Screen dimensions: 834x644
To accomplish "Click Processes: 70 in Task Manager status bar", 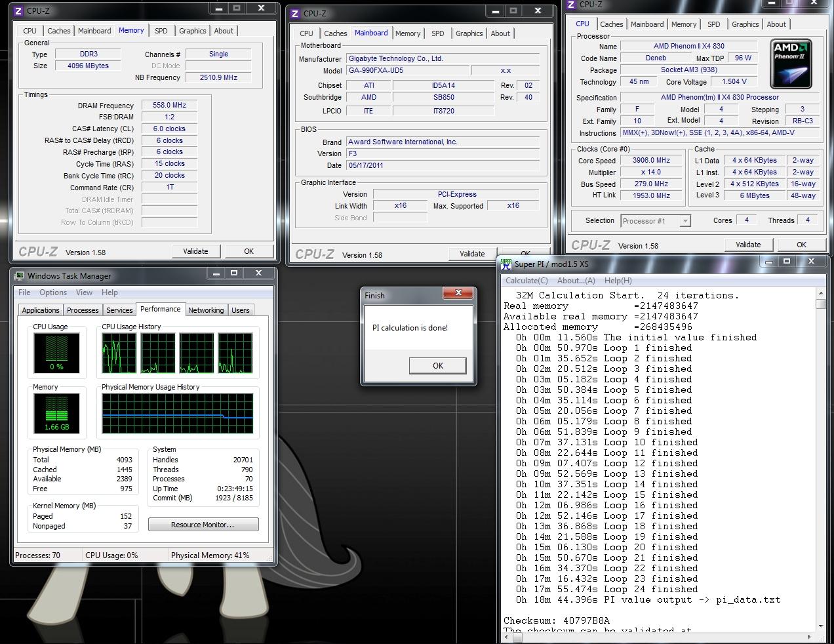I will click(37, 555).
